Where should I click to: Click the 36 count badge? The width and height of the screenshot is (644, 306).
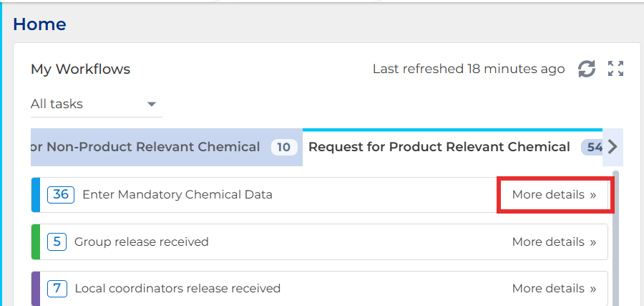pos(61,194)
